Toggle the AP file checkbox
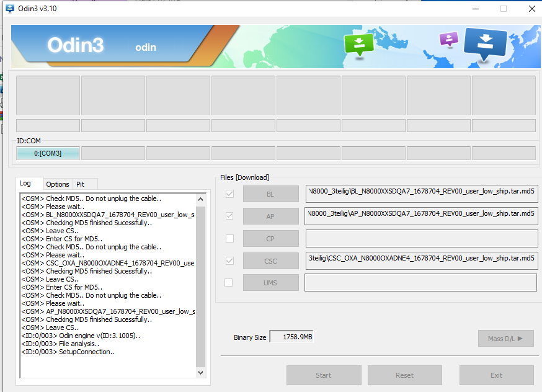This screenshot has height=392, width=542. (229, 216)
